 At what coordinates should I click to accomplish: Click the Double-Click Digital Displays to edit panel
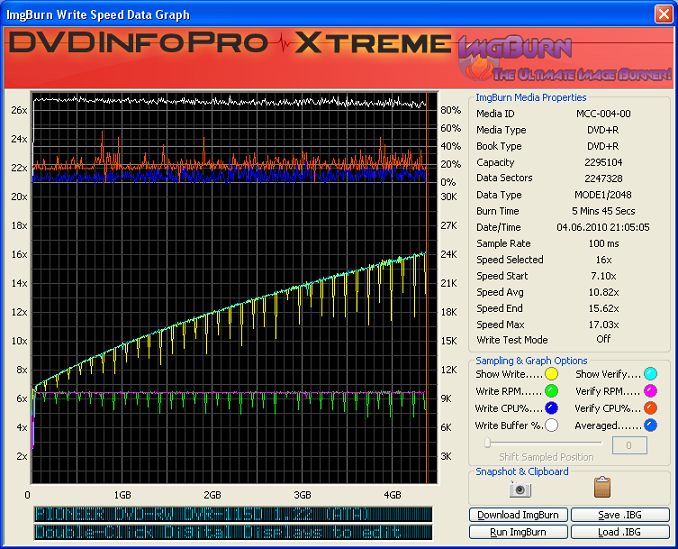233,532
